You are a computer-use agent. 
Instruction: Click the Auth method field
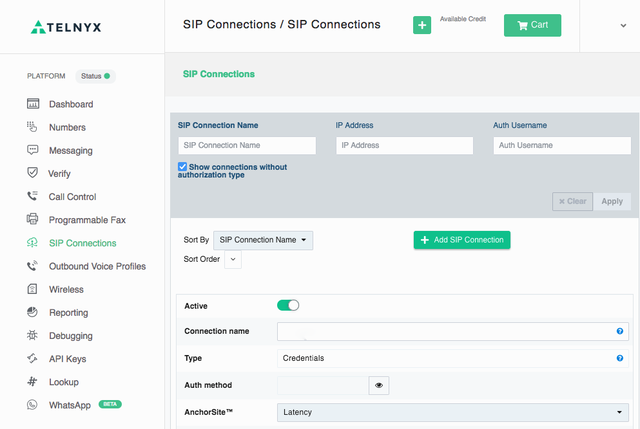pos(323,385)
